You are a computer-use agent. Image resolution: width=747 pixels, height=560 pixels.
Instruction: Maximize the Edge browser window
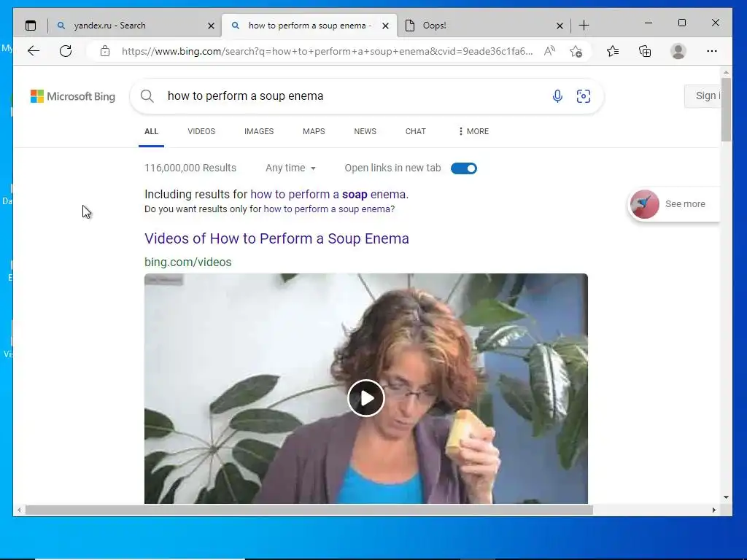pos(682,23)
